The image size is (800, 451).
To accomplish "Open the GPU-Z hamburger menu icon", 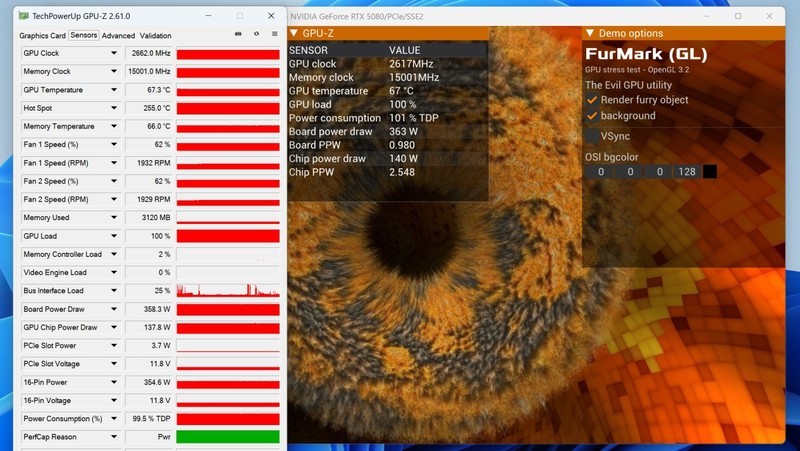I will [274, 34].
